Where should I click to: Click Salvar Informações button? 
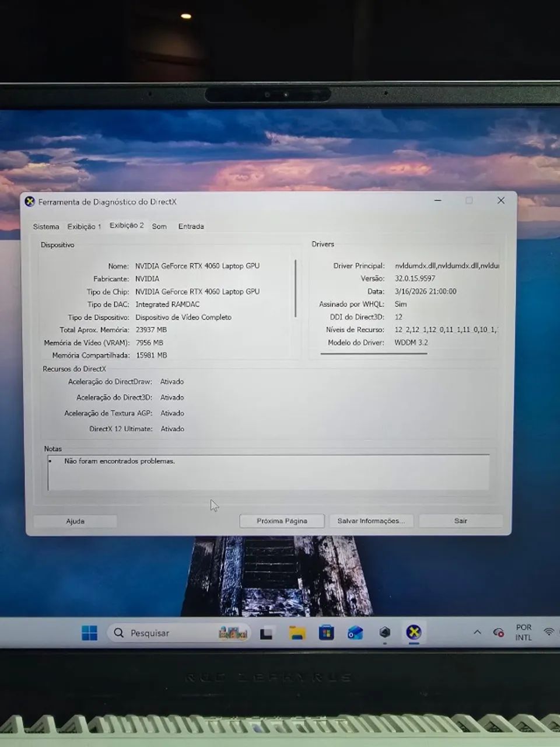click(x=371, y=521)
